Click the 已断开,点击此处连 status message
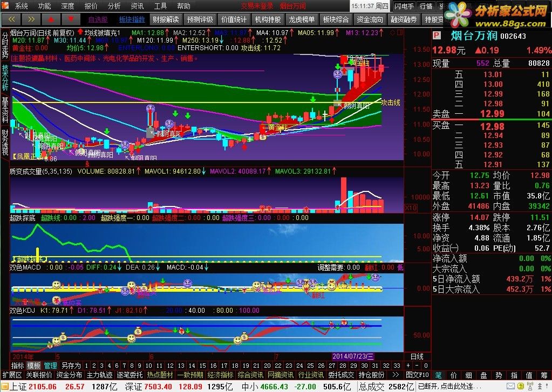 click(x=449, y=387)
